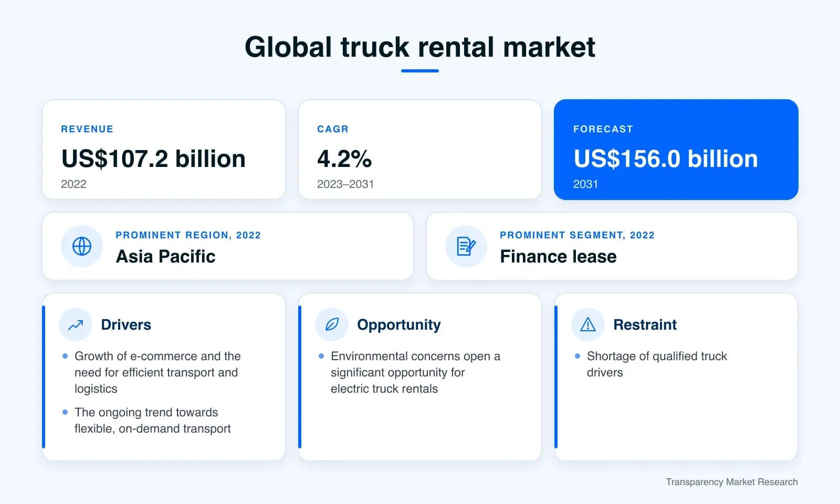The height and width of the screenshot is (504, 840).
Task: Click the REVENUE label
Action: tap(87, 129)
